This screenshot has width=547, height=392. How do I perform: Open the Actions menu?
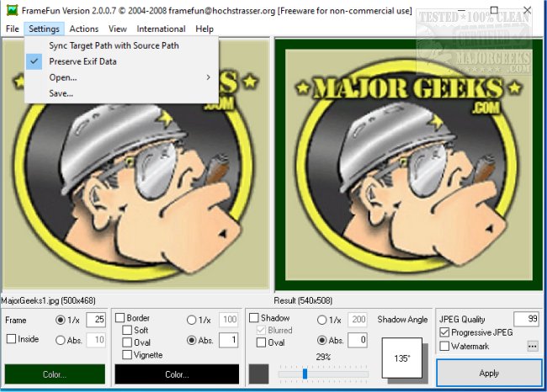click(x=83, y=29)
